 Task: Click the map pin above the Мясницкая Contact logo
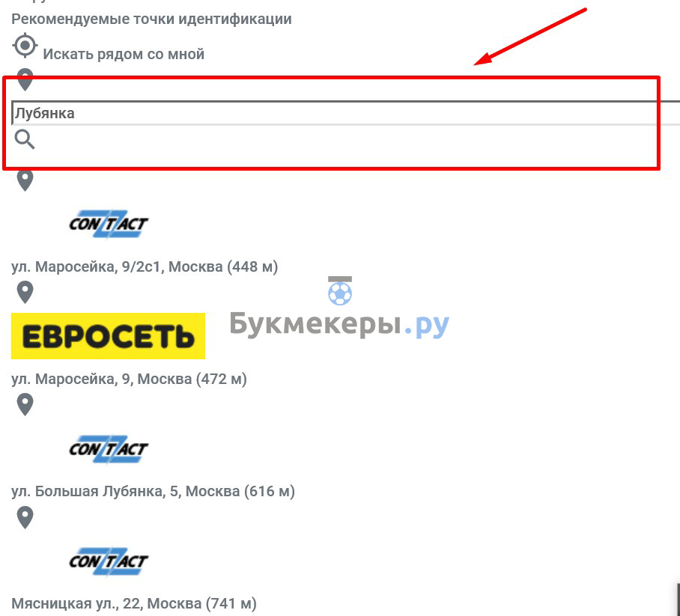click(x=25, y=517)
